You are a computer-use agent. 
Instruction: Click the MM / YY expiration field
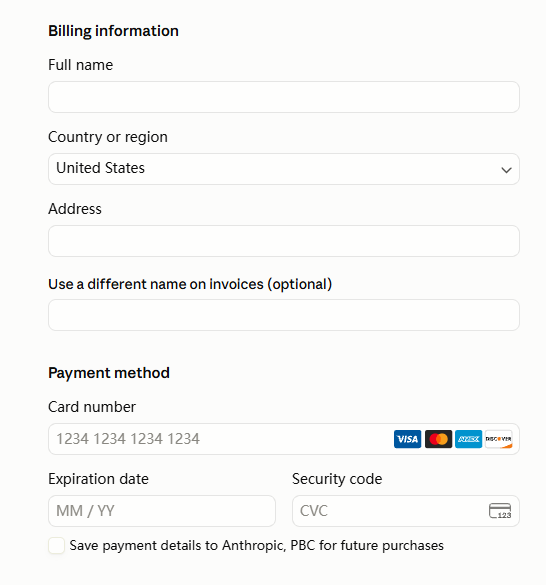click(162, 511)
